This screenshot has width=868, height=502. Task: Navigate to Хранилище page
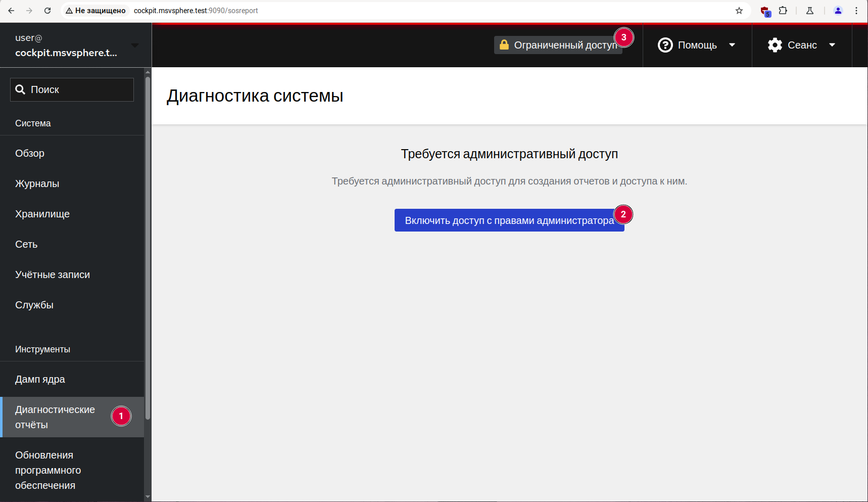tap(42, 214)
